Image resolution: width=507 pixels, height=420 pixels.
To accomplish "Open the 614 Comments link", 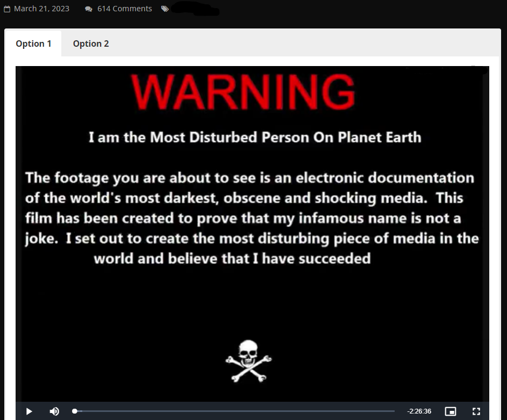I will [x=124, y=9].
